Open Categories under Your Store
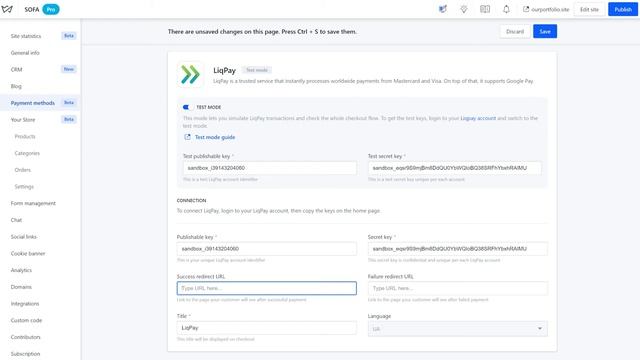Screen dimensions: 640x360 coord(27,153)
